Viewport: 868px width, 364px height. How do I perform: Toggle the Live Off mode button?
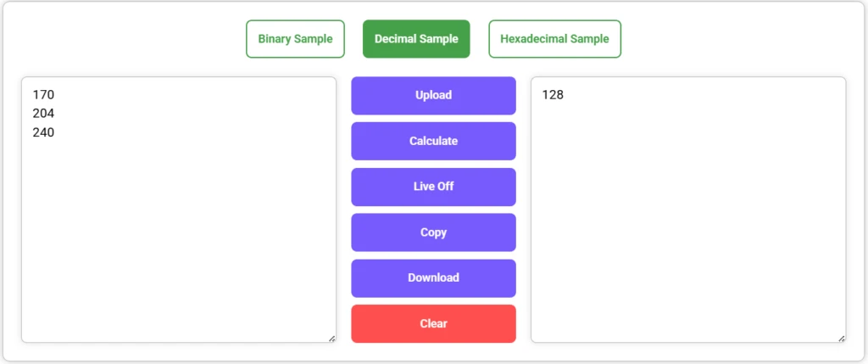point(433,187)
